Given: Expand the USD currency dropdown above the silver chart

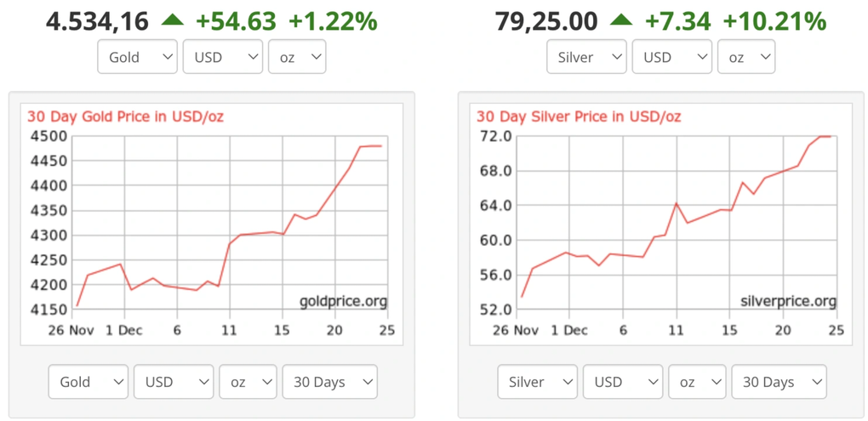Looking at the screenshot, I should [671, 57].
